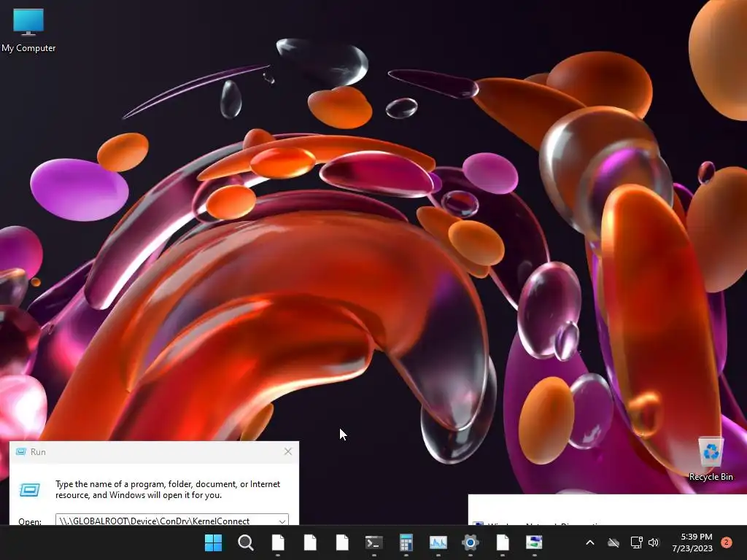Show hidden system tray icons

click(589, 542)
